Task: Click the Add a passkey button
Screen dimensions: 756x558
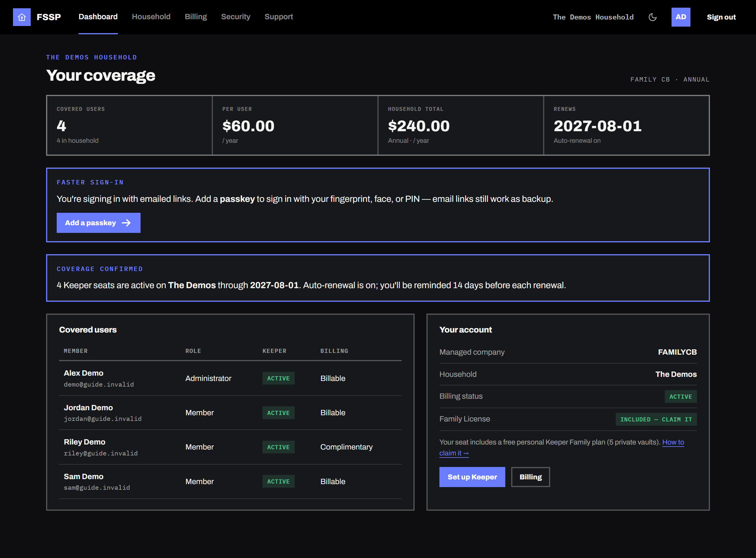Action: pyautogui.click(x=99, y=223)
